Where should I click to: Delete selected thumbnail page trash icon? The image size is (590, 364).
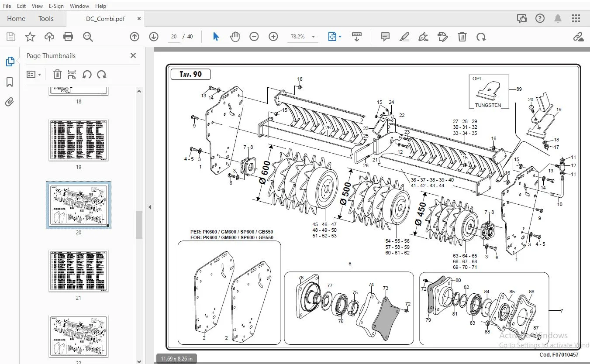(57, 75)
